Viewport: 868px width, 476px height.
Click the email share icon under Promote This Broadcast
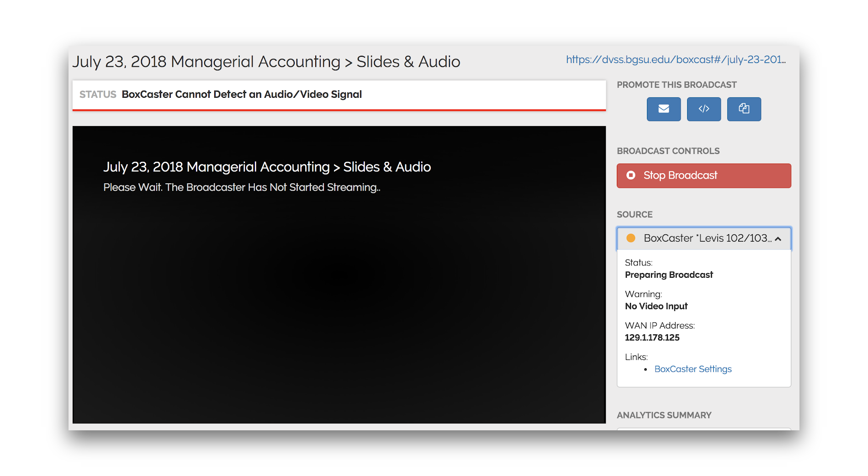pyautogui.click(x=663, y=109)
